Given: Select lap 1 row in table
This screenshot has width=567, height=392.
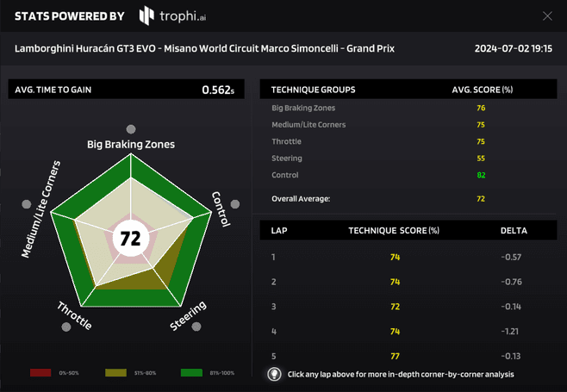Looking at the screenshot, I should tap(408, 257).
